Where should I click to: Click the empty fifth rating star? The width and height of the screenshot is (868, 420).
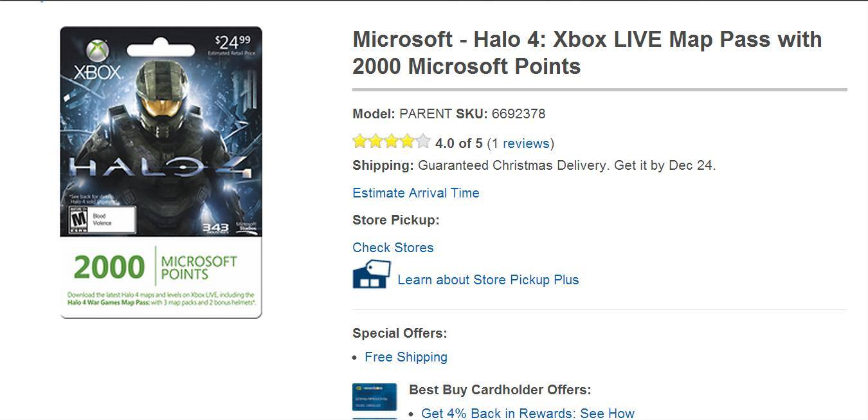pyautogui.click(x=422, y=142)
